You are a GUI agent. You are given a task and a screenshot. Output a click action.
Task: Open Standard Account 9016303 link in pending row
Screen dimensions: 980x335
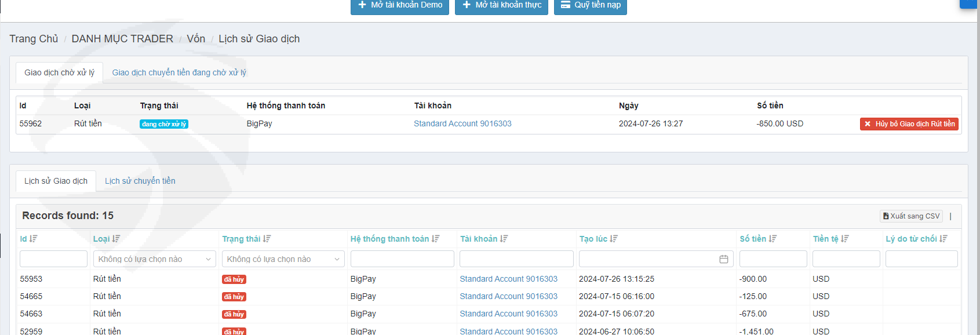click(462, 123)
